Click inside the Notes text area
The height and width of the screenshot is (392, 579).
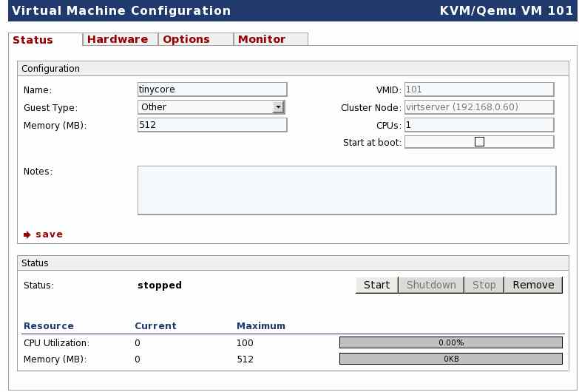pyautogui.click(x=347, y=190)
